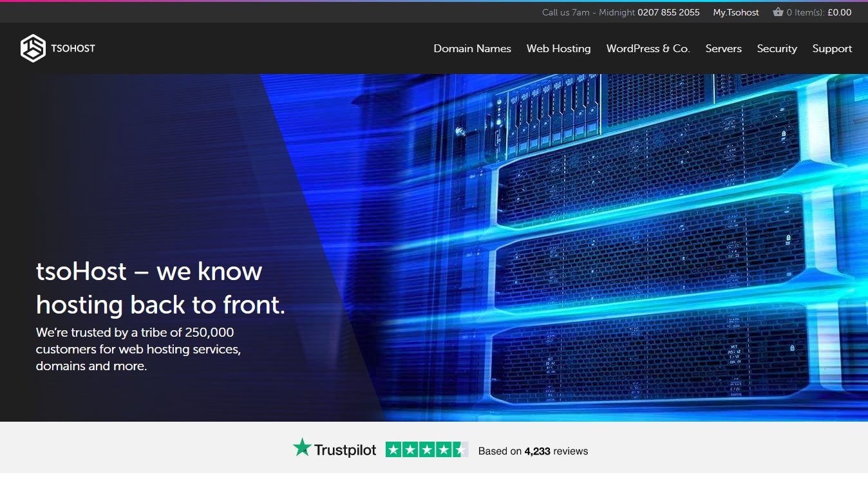Open the Security menu
The image size is (868, 488).
click(777, 48)
